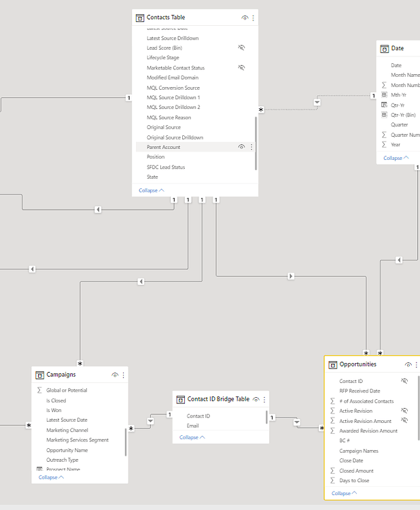Open Parent Account field more options
The height and width of the screenshot is (510, 420).
point(251,147)
